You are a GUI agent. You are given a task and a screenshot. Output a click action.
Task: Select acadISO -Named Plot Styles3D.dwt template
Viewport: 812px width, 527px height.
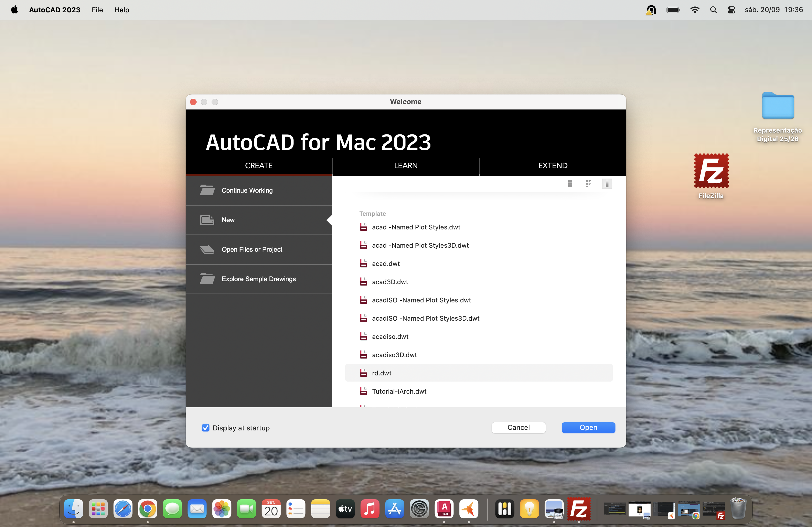coord(425,319)
